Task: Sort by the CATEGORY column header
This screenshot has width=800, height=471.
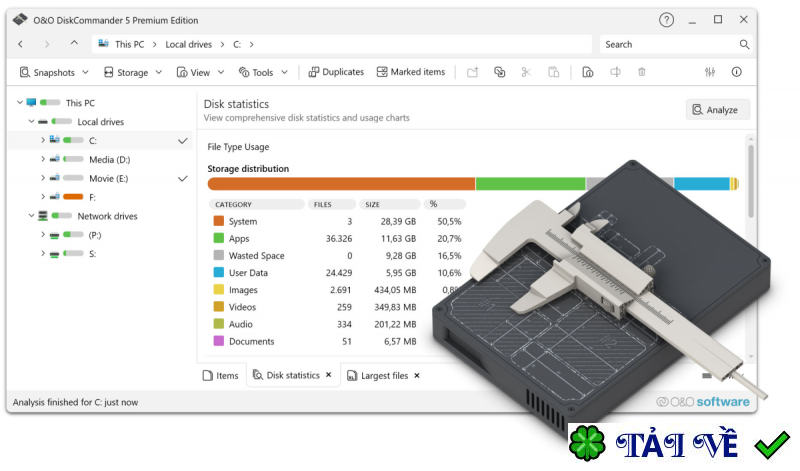Action: point(257,204)
